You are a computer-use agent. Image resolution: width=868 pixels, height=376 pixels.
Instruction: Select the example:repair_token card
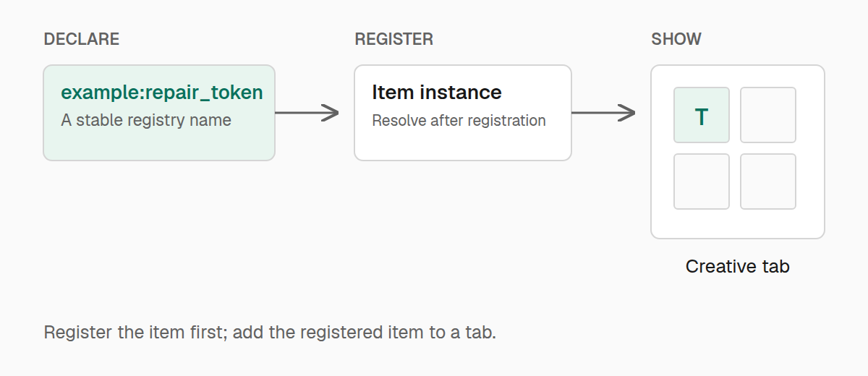click(x=159, y=113)
